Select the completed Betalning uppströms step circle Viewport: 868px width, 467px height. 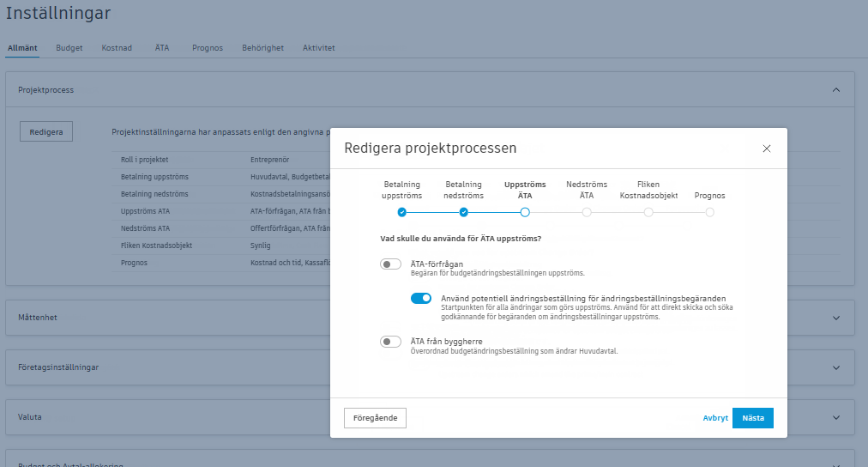pos(402,212)
